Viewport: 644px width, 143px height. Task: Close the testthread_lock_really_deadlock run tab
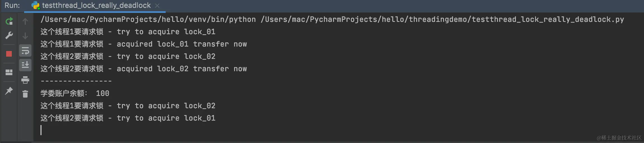tap(157, 6)
